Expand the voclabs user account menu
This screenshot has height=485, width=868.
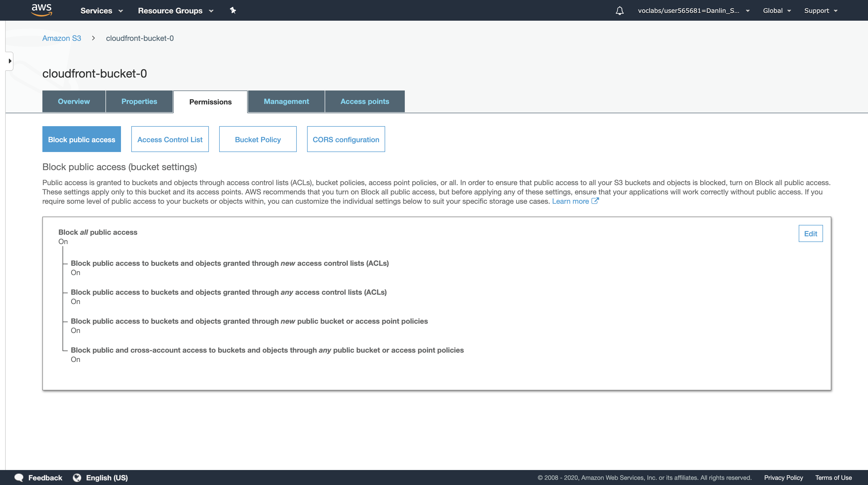(694, 11)
